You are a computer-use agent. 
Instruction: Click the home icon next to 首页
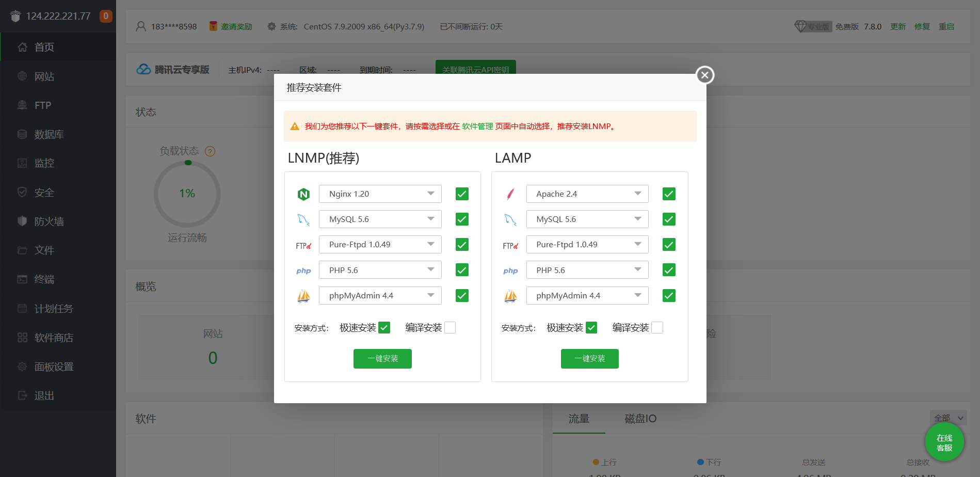click(22, 47)
